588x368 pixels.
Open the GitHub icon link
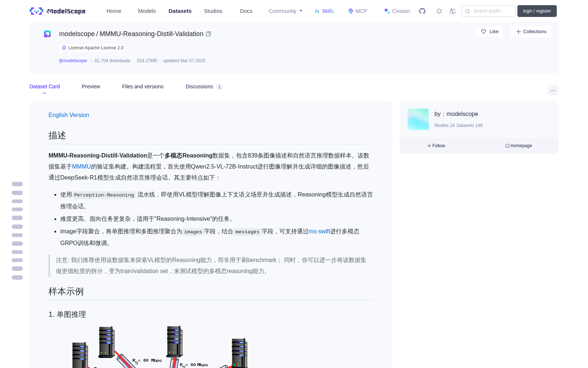tap(422, 11)
